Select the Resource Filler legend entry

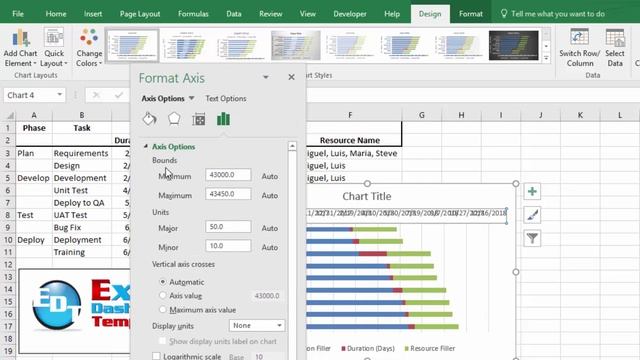click(430, 348)
